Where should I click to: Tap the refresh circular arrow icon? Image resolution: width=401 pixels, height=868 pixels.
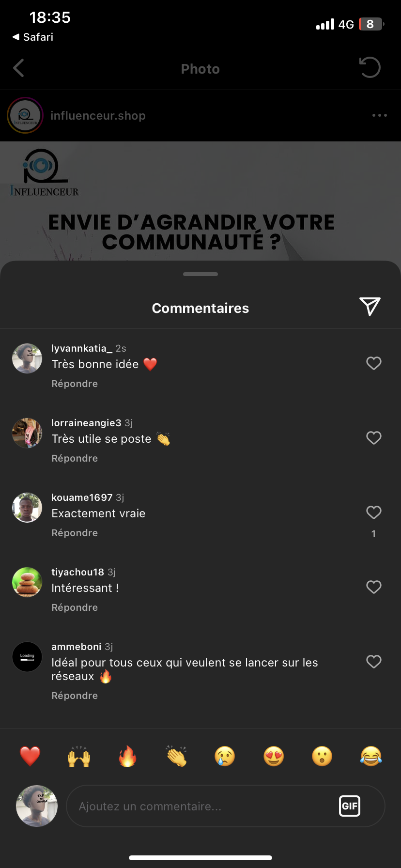370,67
